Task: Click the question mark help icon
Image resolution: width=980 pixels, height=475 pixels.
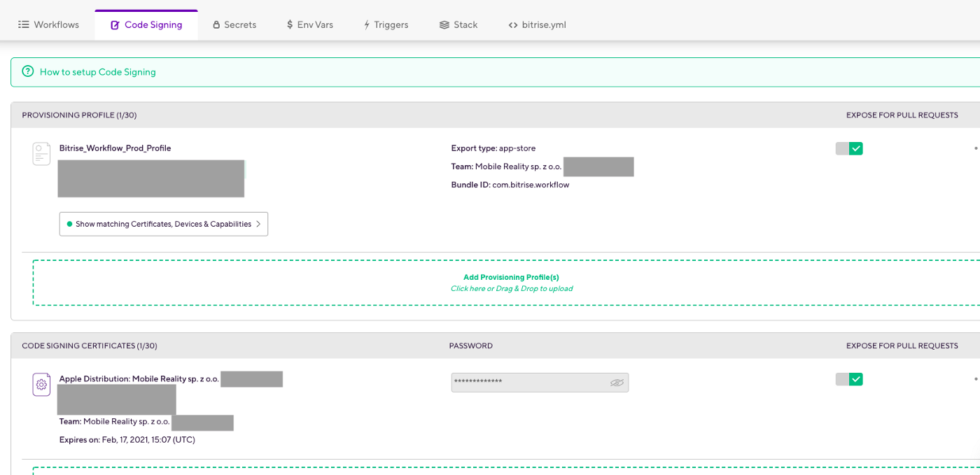Action: pos(27,71)
